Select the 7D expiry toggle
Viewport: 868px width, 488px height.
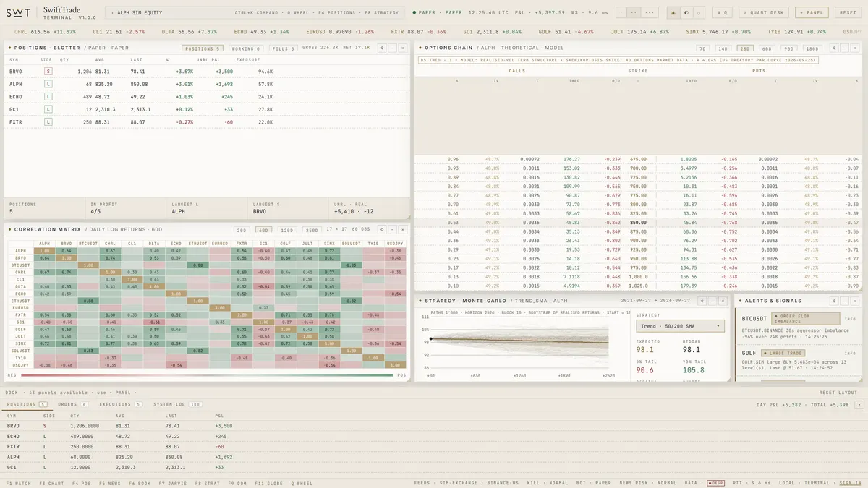701,48
